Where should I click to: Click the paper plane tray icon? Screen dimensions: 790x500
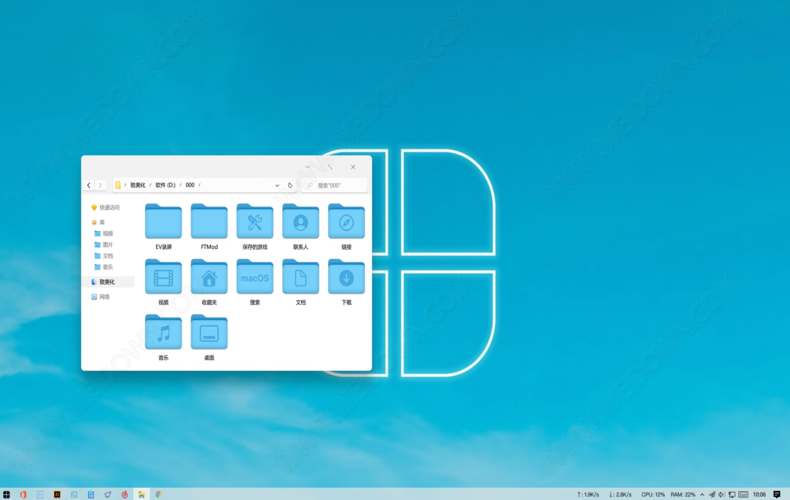pyautogui.click(x=712, y=494)
